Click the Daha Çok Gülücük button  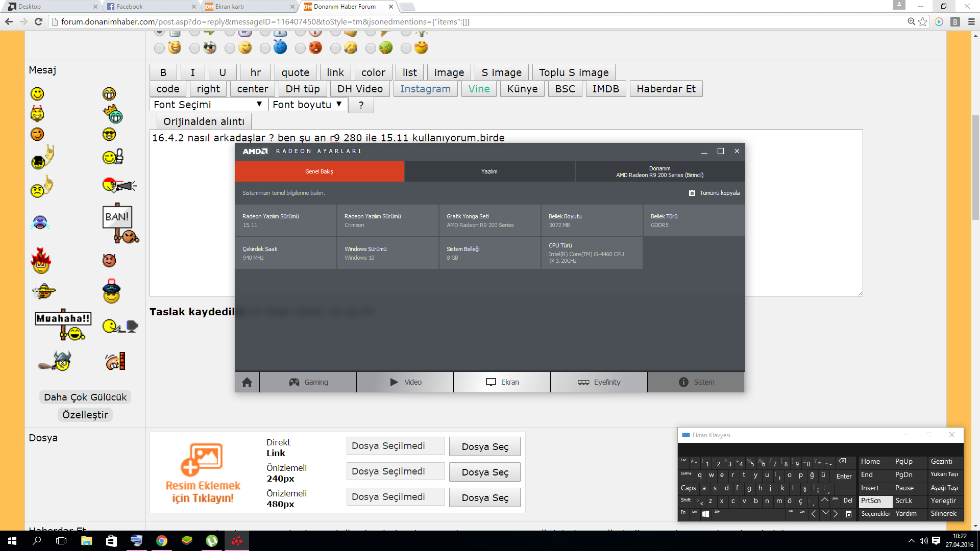click(x=85, y=397)
